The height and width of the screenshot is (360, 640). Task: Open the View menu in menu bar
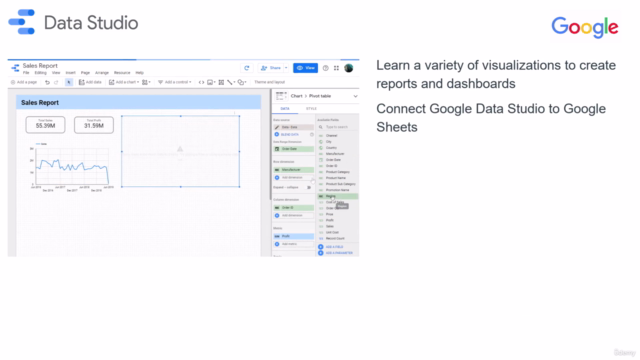[x=56, y=73]
